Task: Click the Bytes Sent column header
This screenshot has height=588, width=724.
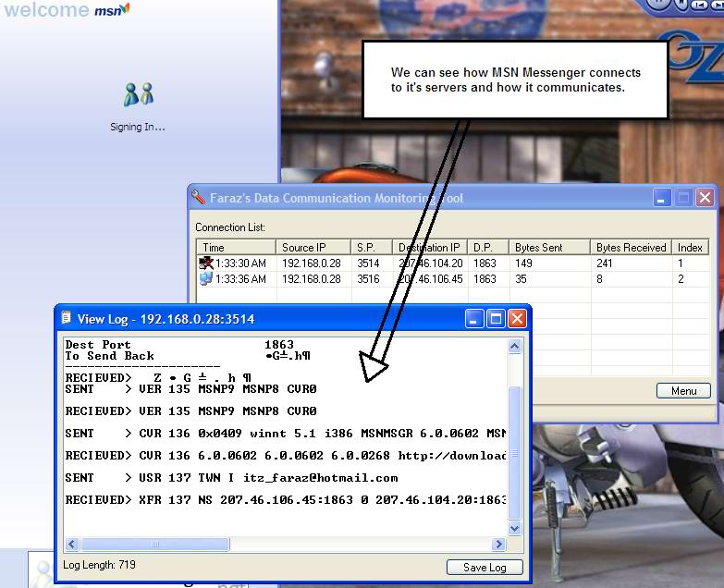Action: click(550, 248)
